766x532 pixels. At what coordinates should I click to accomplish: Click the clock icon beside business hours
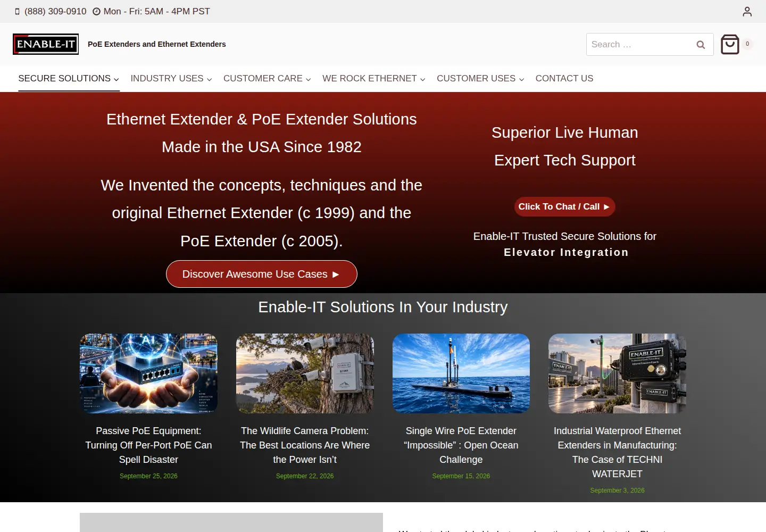tap(96, 12)
